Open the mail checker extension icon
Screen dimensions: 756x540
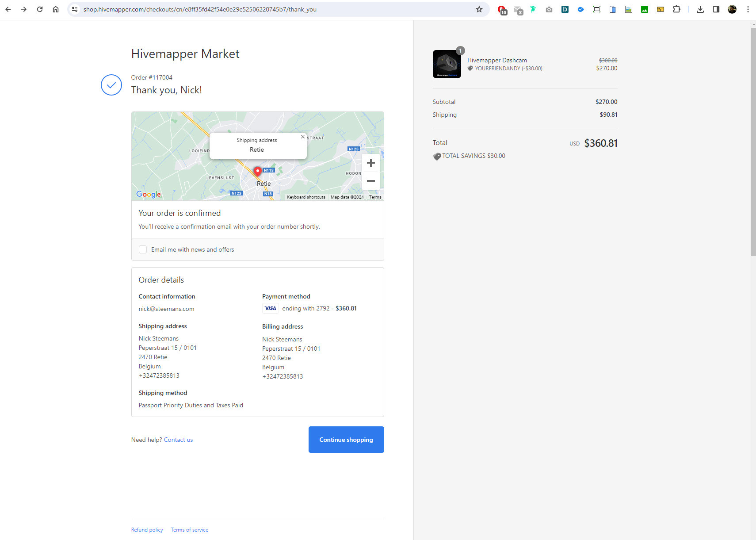518,10
